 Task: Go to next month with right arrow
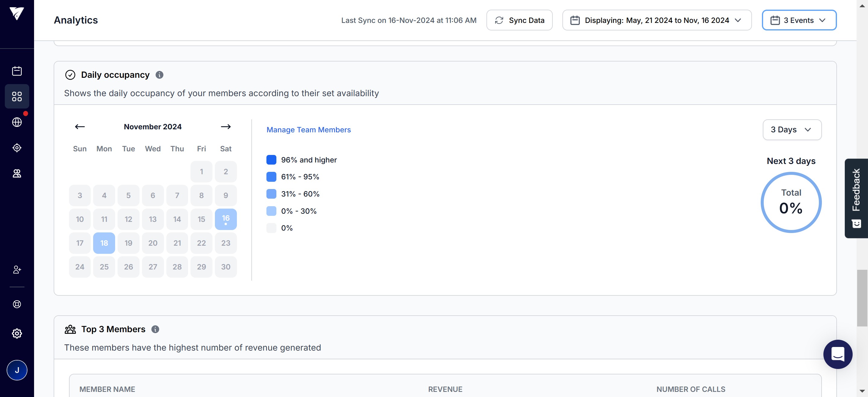226,127
